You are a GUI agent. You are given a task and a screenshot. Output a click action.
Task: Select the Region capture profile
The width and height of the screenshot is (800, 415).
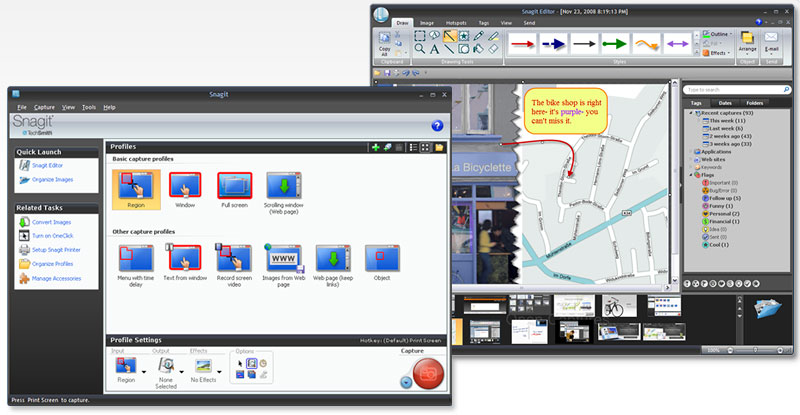tap(136, 189)
